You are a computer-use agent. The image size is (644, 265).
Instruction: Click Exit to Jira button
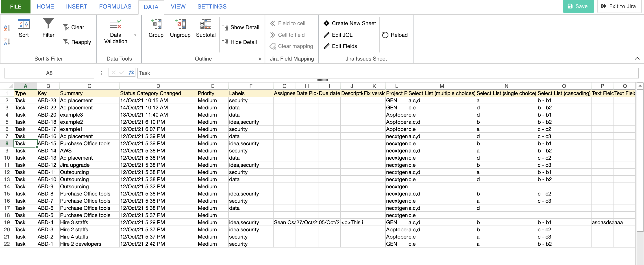pos(619,7)
